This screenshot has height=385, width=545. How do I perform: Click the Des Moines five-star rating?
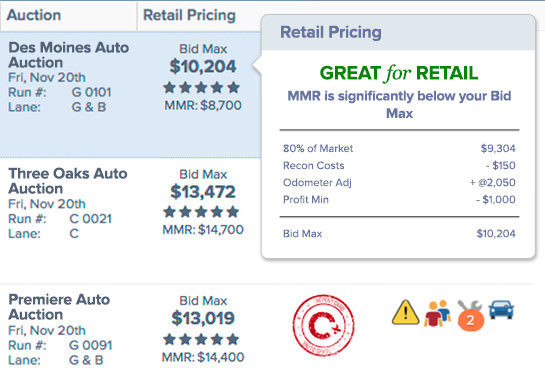point(202,87)
